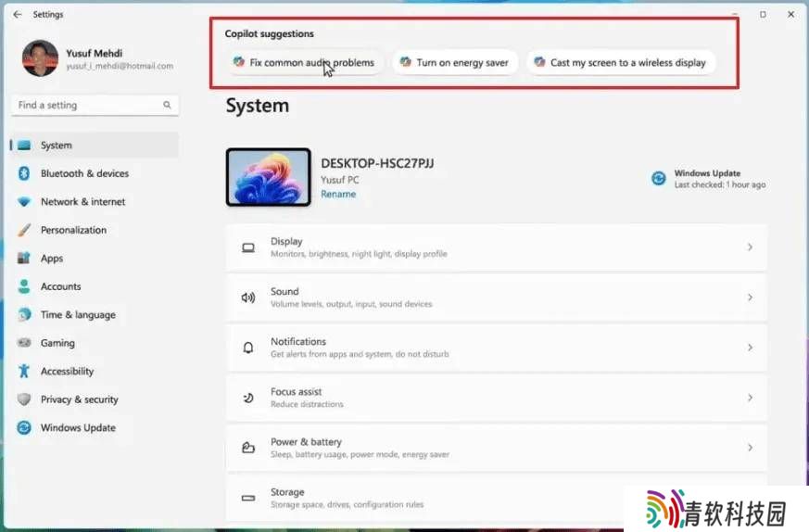The image size is (809, 532).
Task: Click the System sidebar icon
Action: 24,146
